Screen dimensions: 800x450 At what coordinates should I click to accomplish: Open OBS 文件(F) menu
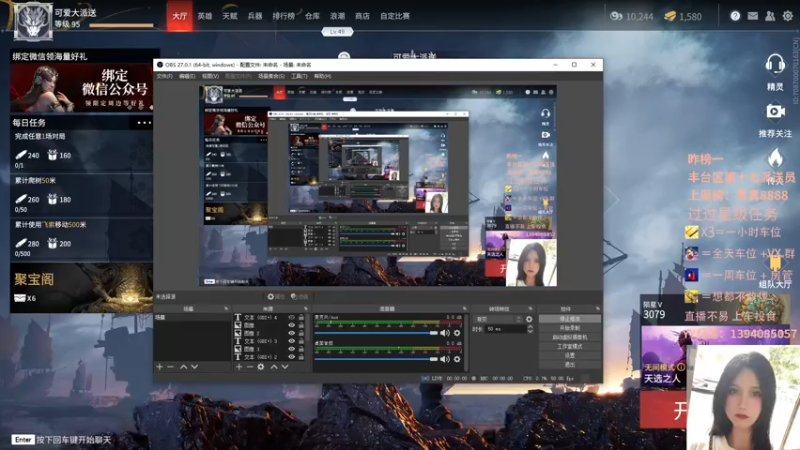[x=164, y=76]
